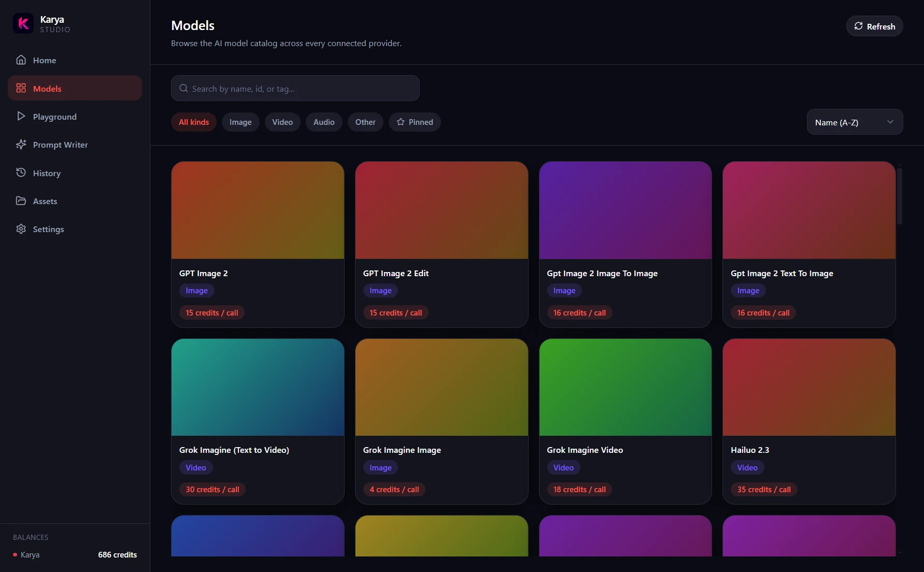The image size is (924, 572).
Task: Click the Video tag on Hailuo 2.3
Action: pos(747,467)
